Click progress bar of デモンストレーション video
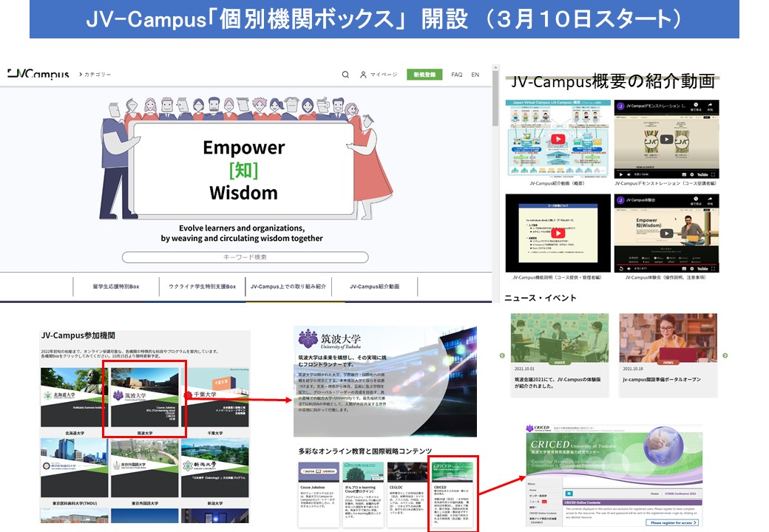Viewport: 769px width, 532px height. [666, 169]
